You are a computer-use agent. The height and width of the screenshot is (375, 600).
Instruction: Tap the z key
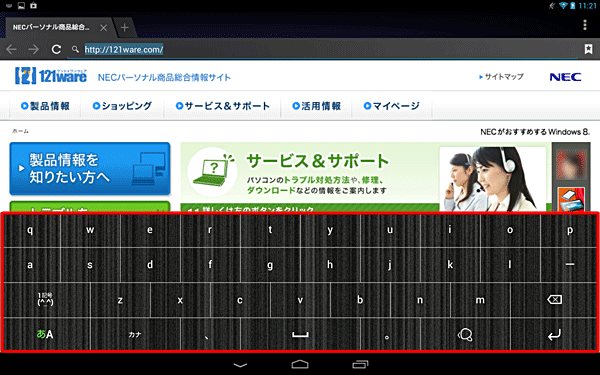pos(120,300)
